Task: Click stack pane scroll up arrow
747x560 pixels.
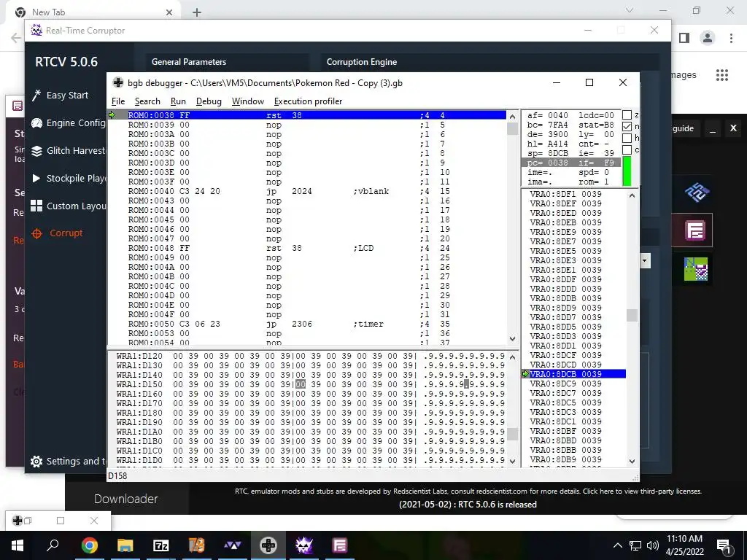Action: (x=632, y=195)
